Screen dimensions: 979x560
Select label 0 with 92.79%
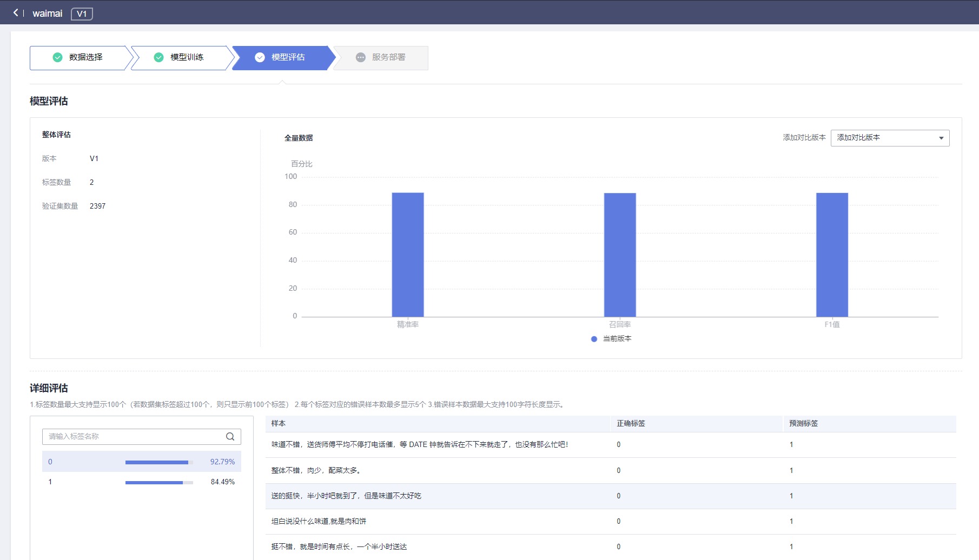tap(141, 462)
